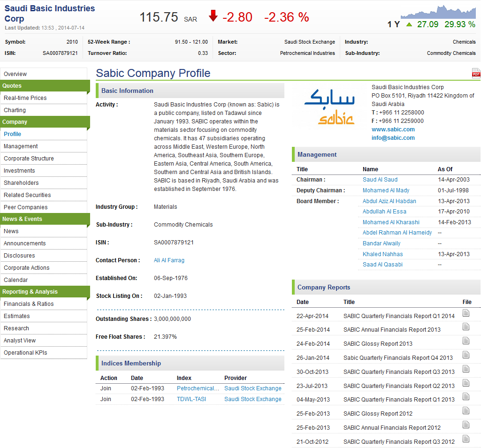Open Chairman Saud Al Saud profile
Image resolution: width=481 pixels, height=448 pixels.
[x=380, y=180]
